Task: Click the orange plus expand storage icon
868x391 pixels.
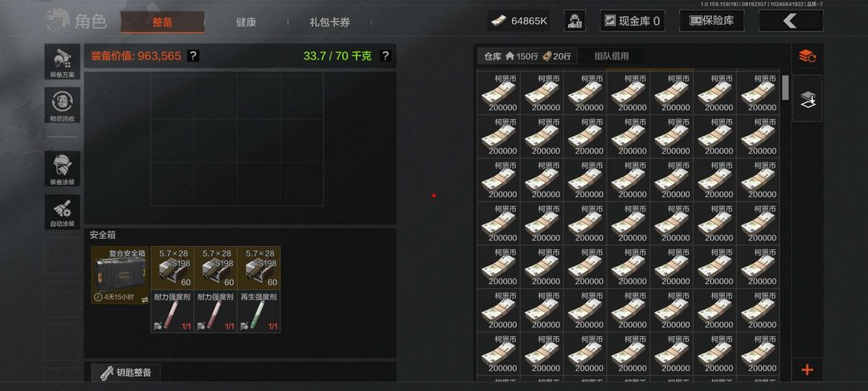Action: click(x=807, y=370)
